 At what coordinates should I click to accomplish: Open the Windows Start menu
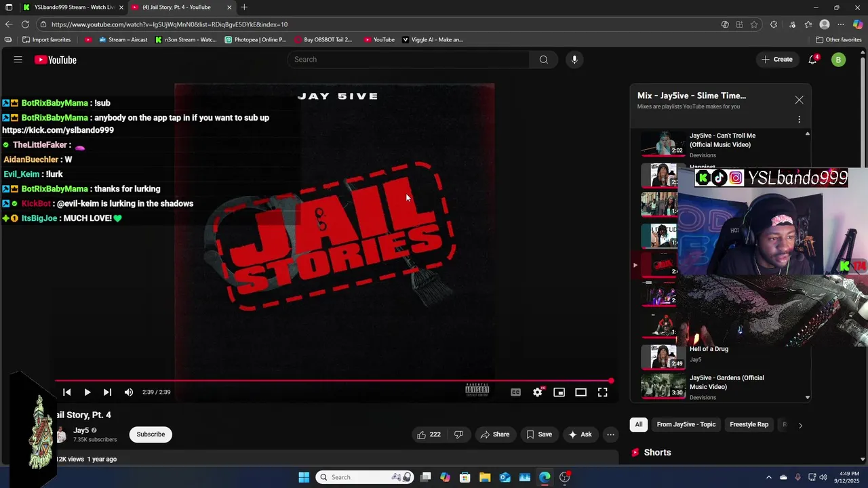[304, 477]
